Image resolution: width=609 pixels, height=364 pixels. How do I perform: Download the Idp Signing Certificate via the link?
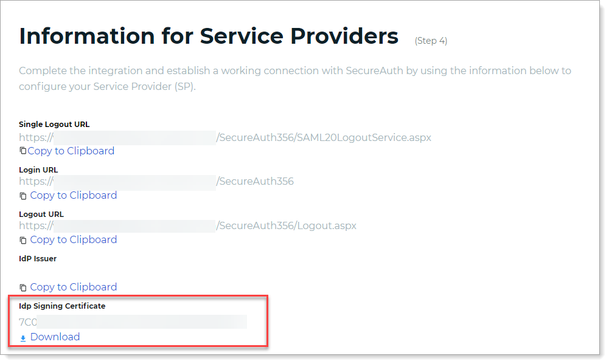(x=55, y=337)
